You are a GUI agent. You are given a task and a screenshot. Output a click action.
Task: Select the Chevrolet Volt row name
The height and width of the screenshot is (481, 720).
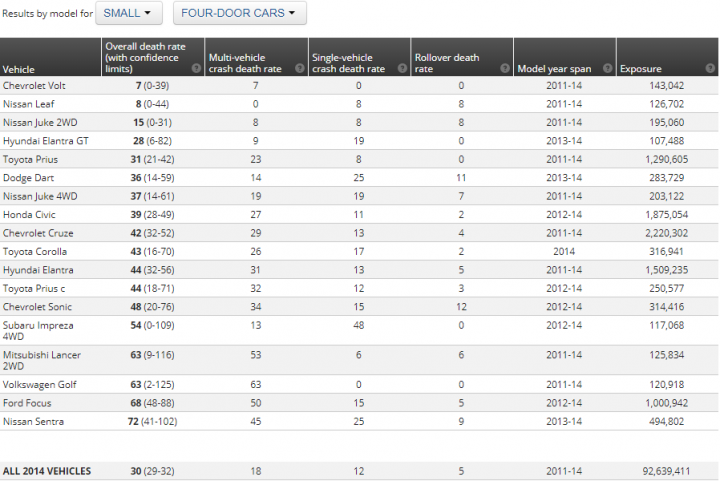(34, 86)
